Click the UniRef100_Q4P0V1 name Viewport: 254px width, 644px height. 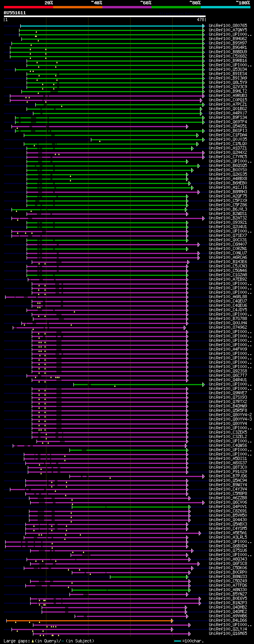[x=228, y=506]
